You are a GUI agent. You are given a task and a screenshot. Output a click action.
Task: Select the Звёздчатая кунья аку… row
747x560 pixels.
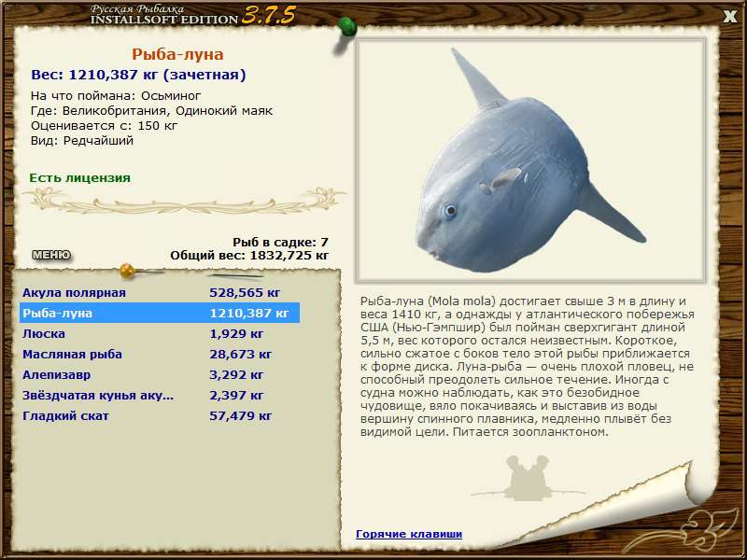coord(160,395)
